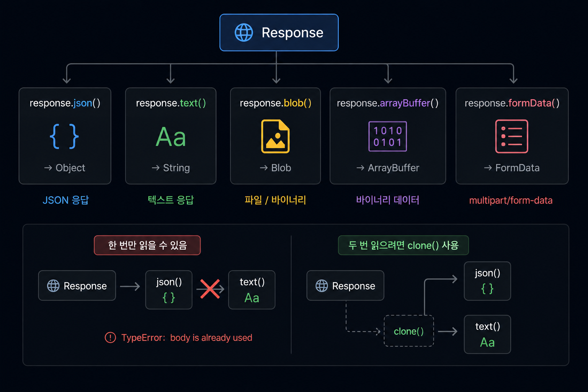Select the response.formData() heading

pyautogui.click(x=512, y=103)
